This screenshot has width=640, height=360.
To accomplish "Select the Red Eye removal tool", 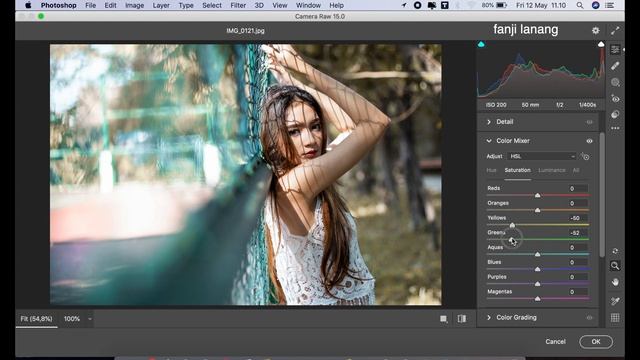I will click(x=615, y=99).
